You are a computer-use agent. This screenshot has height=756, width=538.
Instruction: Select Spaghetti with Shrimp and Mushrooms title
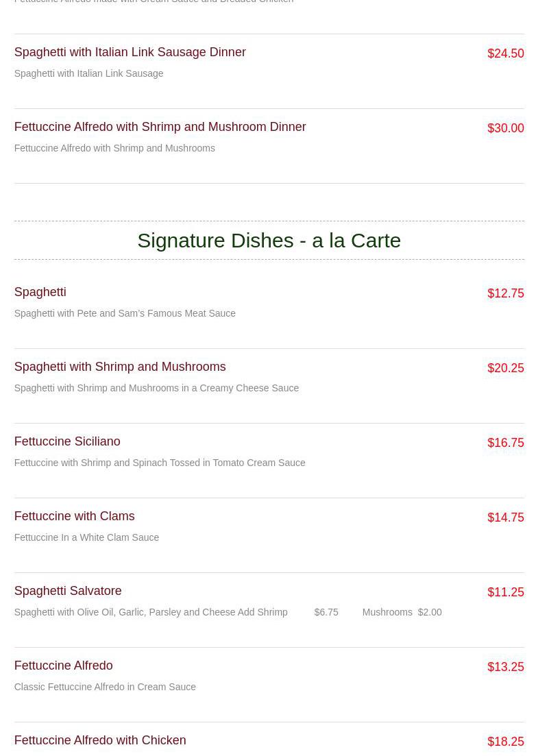tap(120, 367)
